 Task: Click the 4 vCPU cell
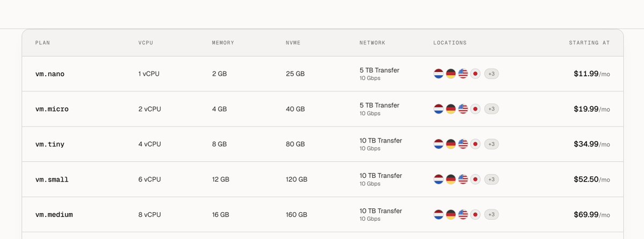click(149, 144)
